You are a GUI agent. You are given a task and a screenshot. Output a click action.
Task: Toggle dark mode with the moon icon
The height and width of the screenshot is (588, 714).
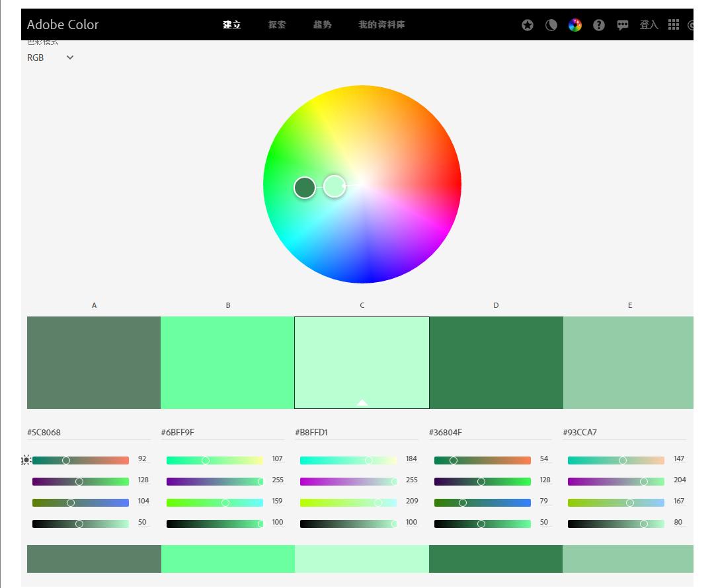pyautogui.click(x=551, y=25)
